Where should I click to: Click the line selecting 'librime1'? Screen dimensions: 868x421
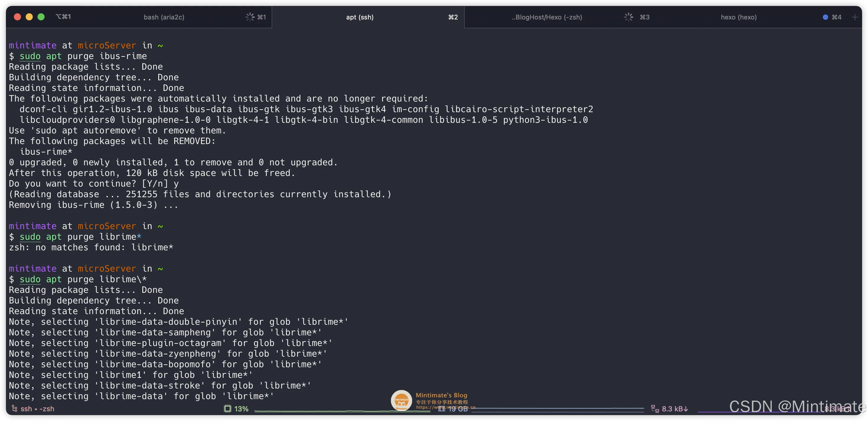[x=131, y=375]
